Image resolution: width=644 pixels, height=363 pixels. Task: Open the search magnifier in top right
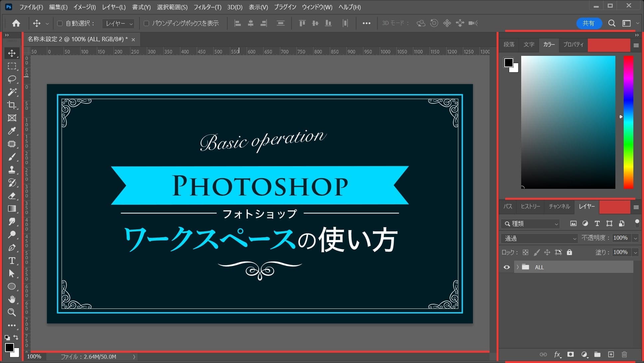coord(612,23)
